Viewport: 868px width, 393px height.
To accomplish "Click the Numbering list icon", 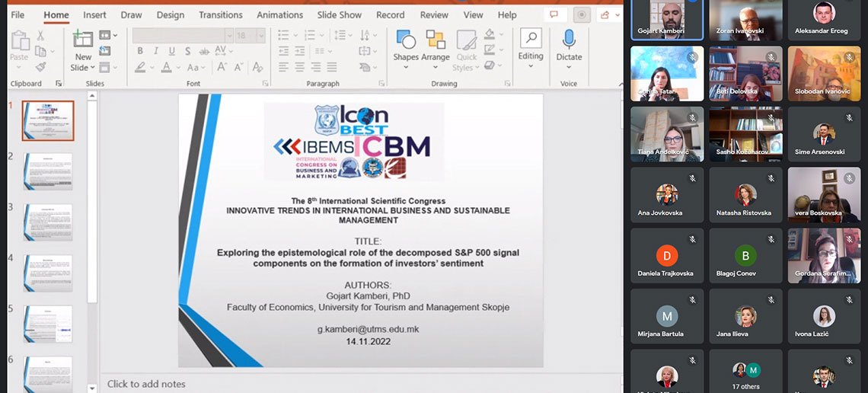I will [x=309, y=36].
